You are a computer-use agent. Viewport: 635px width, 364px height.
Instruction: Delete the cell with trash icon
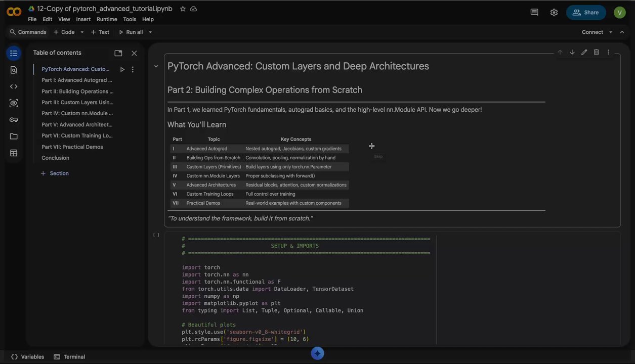point(597,52)
